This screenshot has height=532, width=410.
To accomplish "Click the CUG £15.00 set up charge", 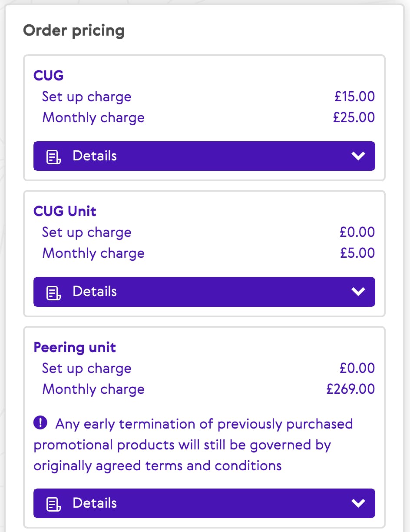I will 354,96.
